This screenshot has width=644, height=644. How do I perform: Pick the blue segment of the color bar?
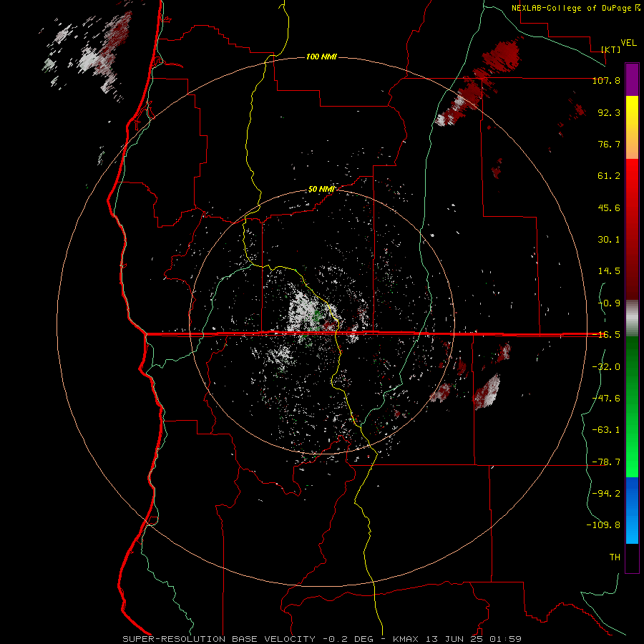click(632, 510)
